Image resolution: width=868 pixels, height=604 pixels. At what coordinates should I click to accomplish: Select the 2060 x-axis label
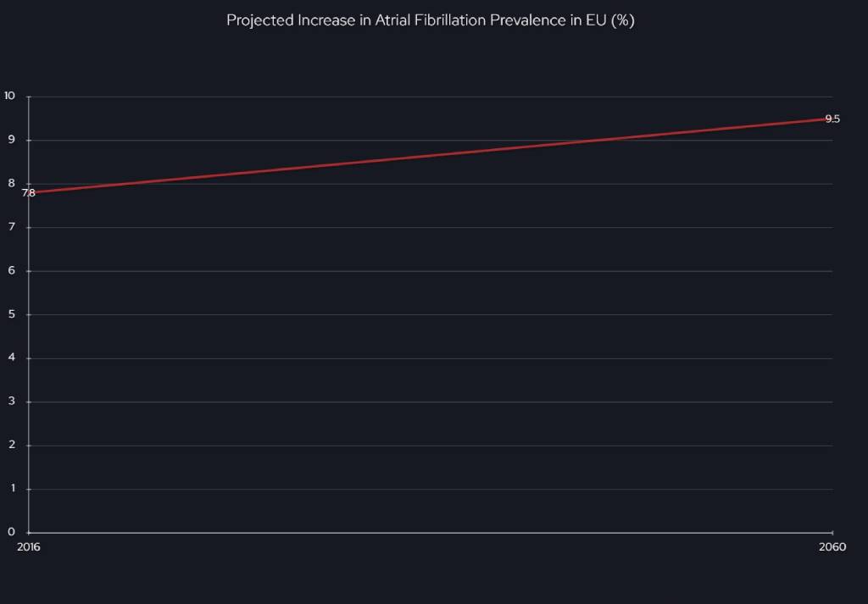pyautogui.click(x=832, y=547)
